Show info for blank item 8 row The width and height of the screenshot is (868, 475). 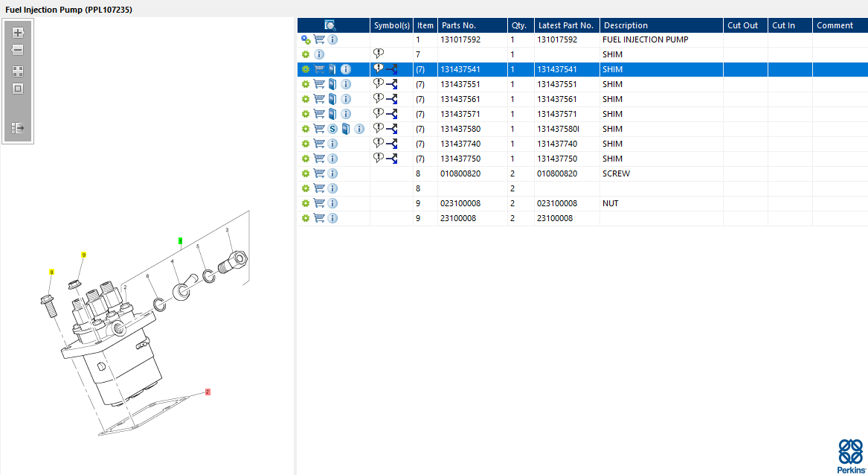pyautogui.click(x=332, y=188)
